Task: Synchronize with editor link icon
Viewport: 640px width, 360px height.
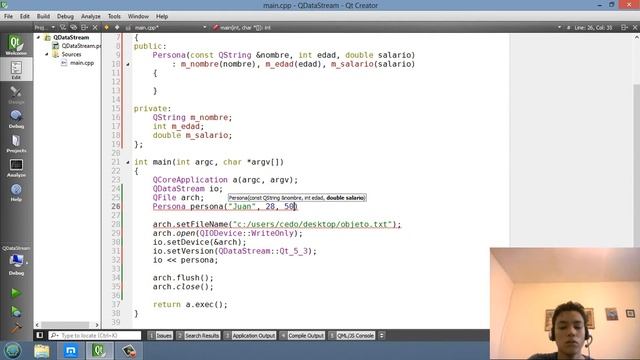Action: pyautogui.click(x=73, y=27)
